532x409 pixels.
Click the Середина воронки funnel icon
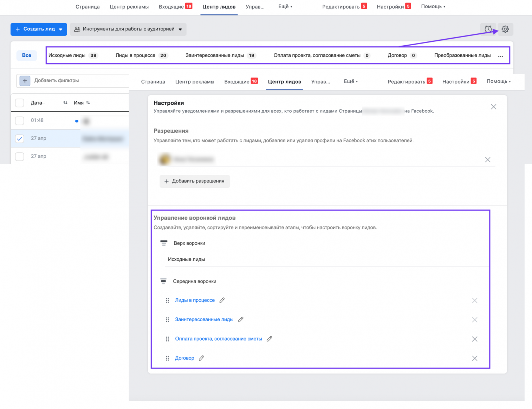(163, 281)
